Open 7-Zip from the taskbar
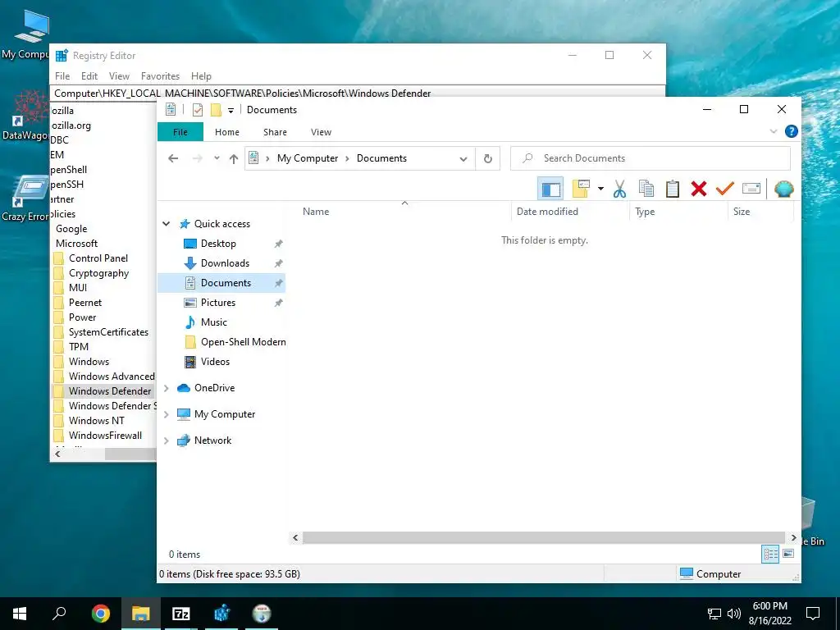This screenshot has height=630, width=840. click(181, 614)
